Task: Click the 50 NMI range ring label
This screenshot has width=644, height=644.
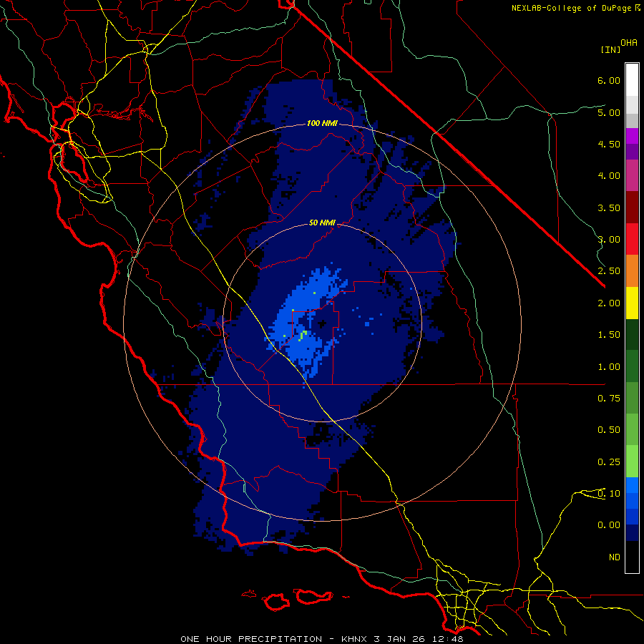Action: point(322,223)
